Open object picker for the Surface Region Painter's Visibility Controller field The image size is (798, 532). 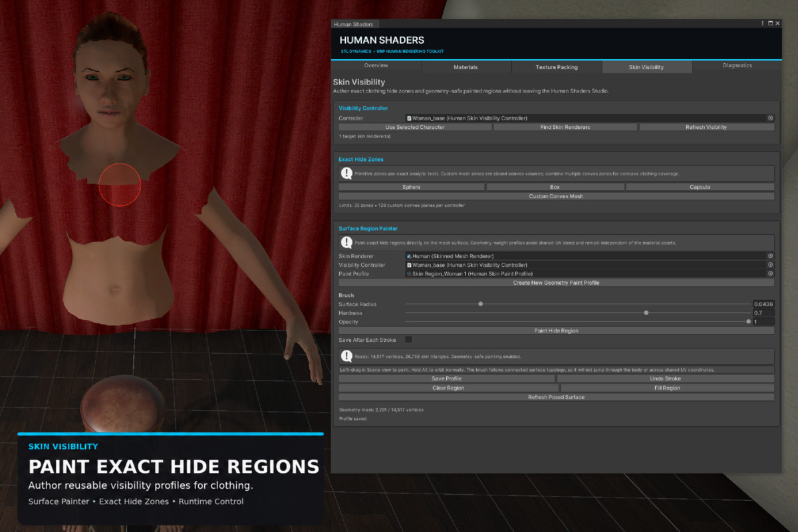point(771,265)
